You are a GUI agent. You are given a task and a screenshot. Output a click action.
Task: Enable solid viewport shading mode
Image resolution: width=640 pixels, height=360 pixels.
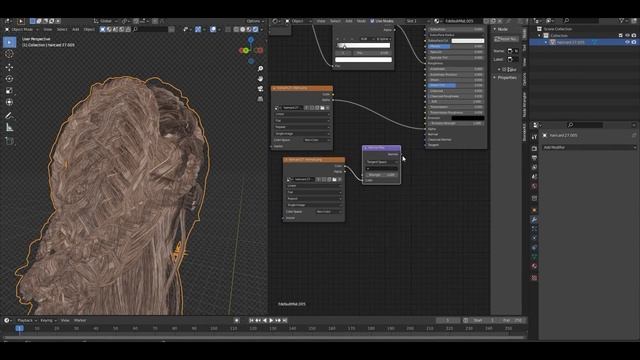click(242, 29)
